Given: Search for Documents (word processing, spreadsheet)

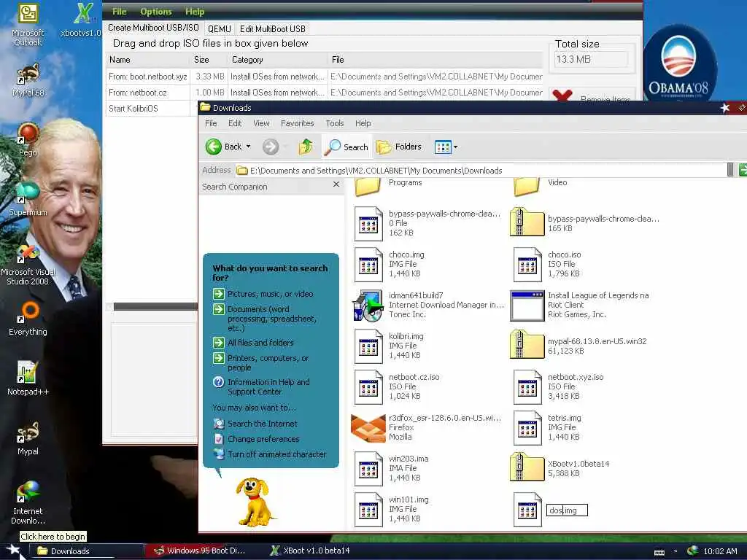Looking at the screenshot, I should [271, 318].
